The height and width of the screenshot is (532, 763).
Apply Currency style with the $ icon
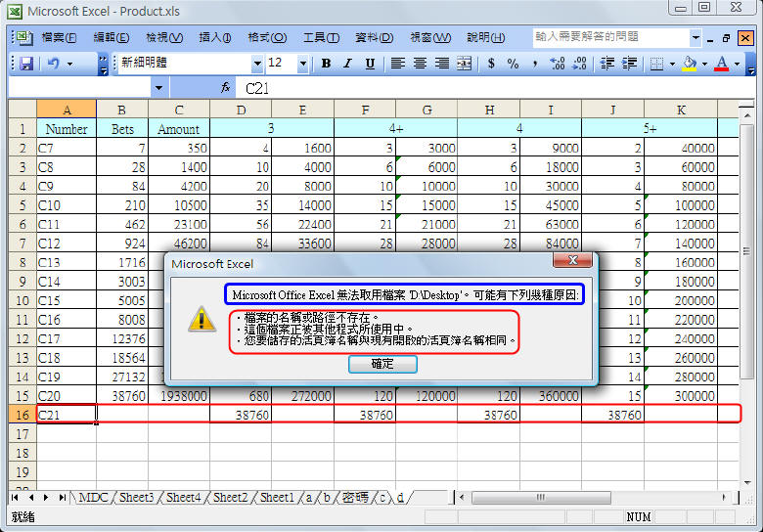pos(490,64)
